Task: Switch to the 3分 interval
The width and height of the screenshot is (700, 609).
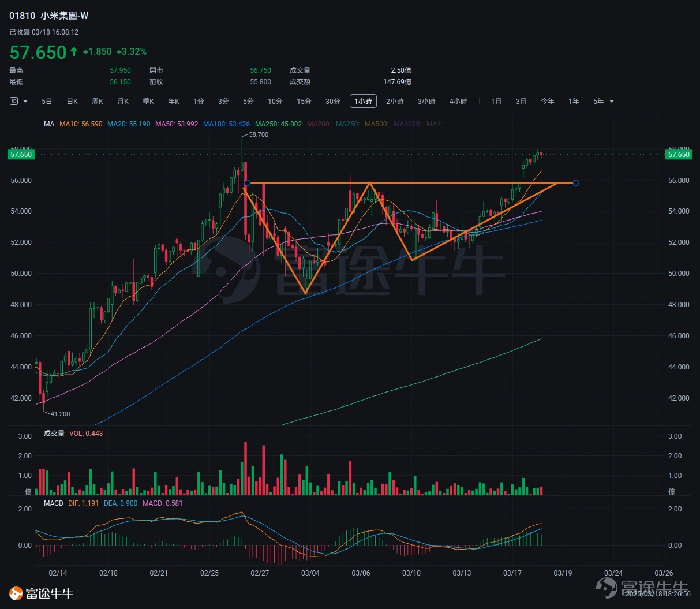Action: (223, 102)
